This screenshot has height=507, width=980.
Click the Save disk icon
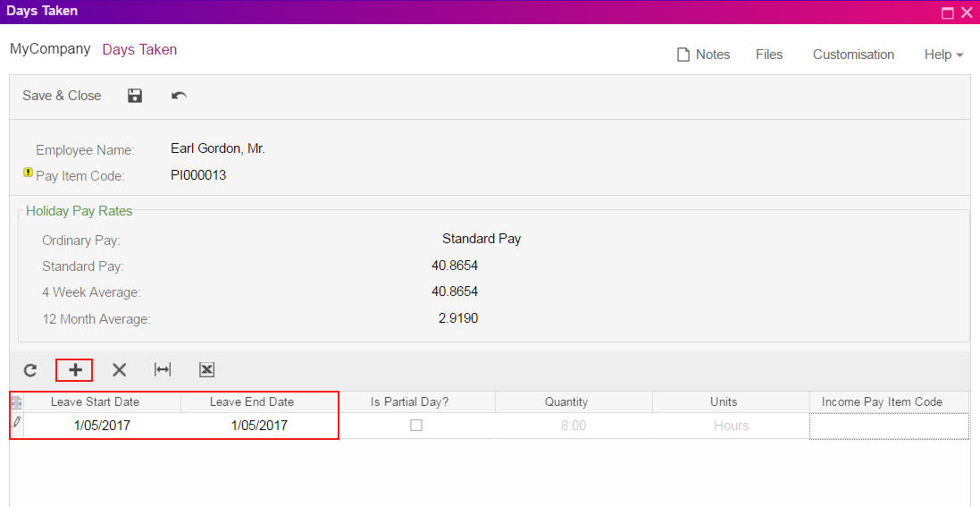point(135,95)
